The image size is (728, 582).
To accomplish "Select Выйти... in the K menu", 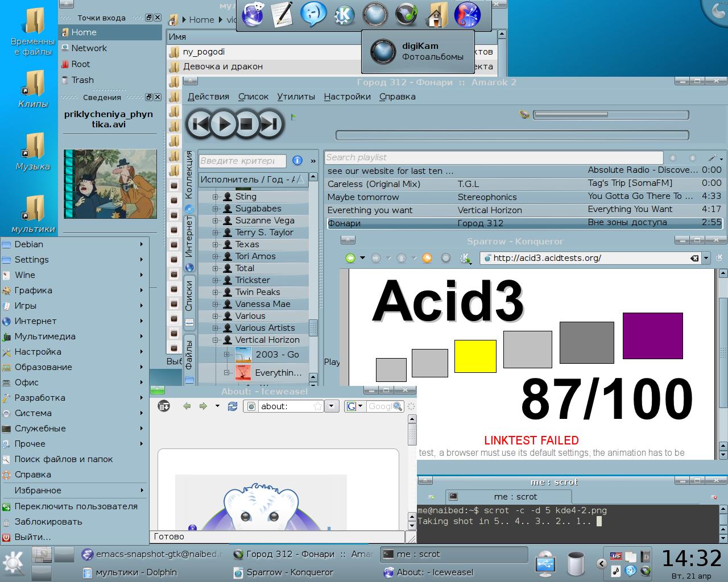I will pyautogui.click(x=75, y=537).
